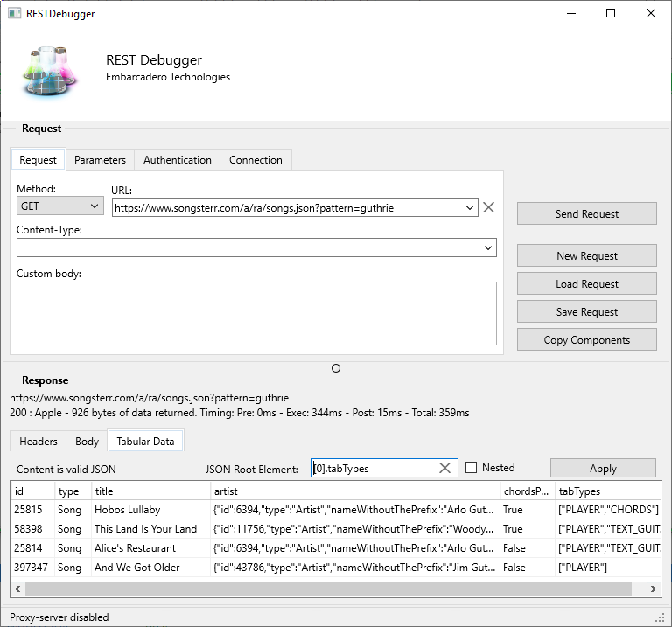Click artist cell containing Woody
Viewport: 672px width, 627px height.
coord(355,529)
